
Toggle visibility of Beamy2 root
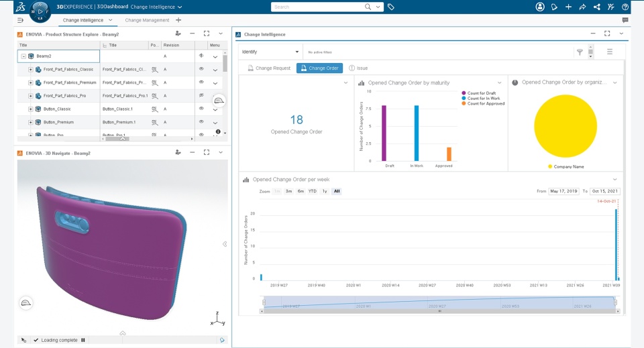(x=201, y=56)
